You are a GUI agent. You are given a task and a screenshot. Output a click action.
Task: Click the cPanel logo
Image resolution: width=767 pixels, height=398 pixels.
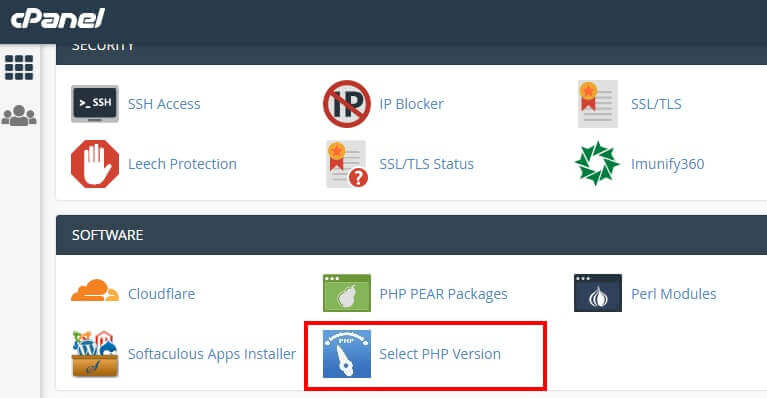[x=58, y=20]
